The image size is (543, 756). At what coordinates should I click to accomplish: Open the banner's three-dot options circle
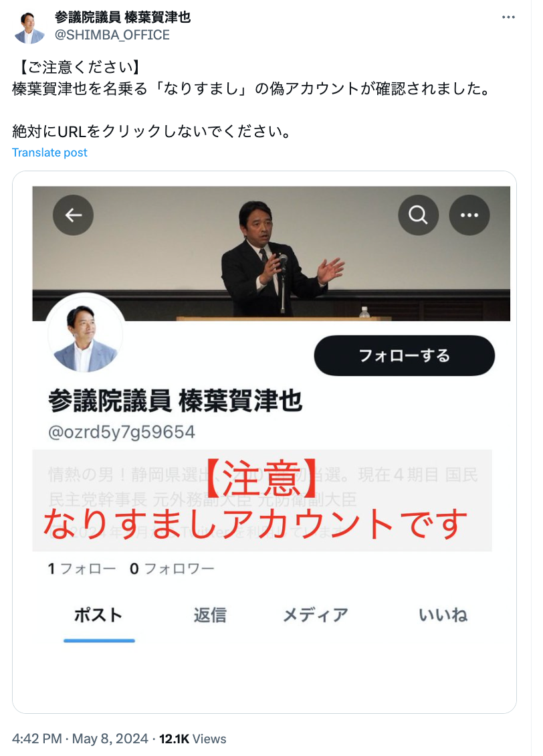click(x=469, y=215)
